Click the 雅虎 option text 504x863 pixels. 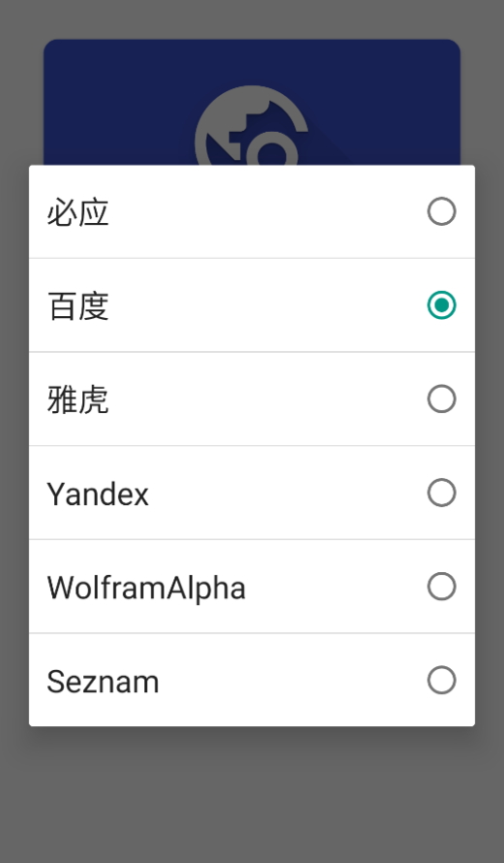coord(78,400)
